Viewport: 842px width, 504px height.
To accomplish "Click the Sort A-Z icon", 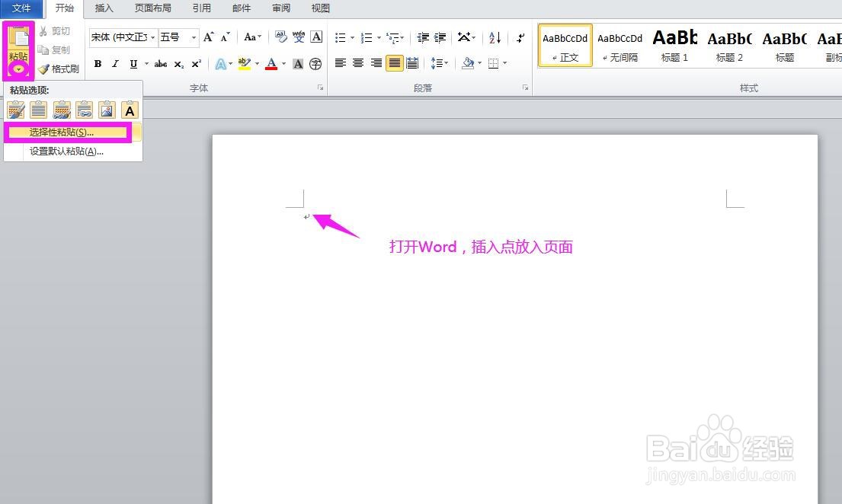I will click(x=495, y=37).
